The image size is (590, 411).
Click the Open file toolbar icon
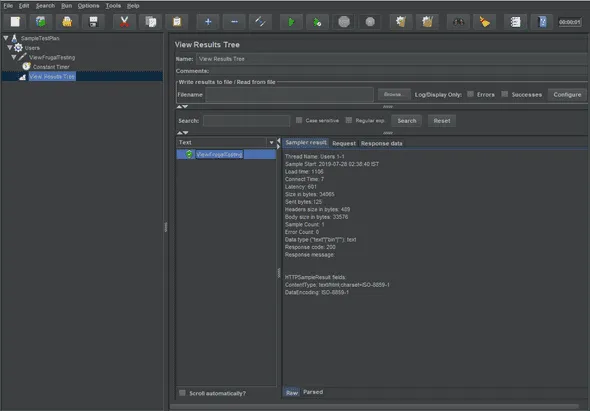point(67,22)
